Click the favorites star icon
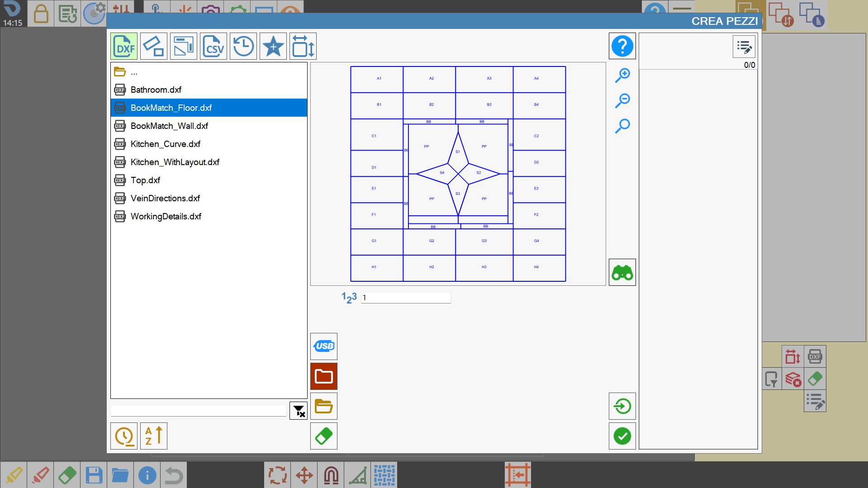The image size is (868, 488). (x=273, y=46)
